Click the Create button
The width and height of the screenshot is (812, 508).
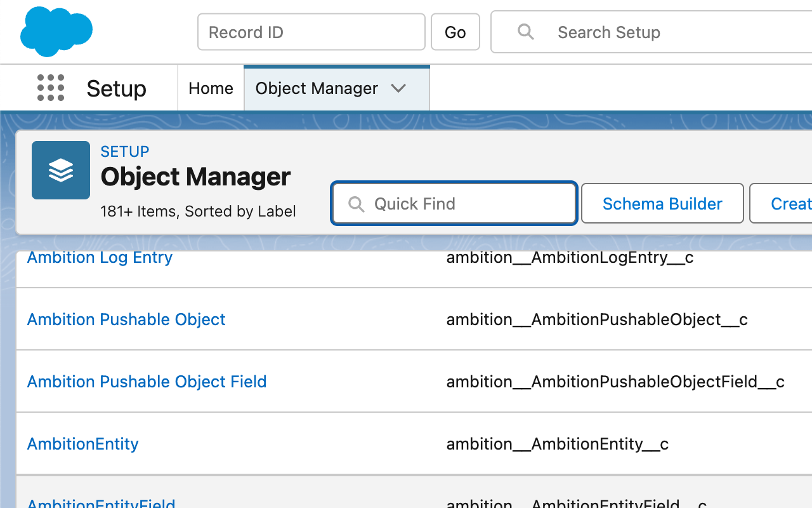(781, 204)
